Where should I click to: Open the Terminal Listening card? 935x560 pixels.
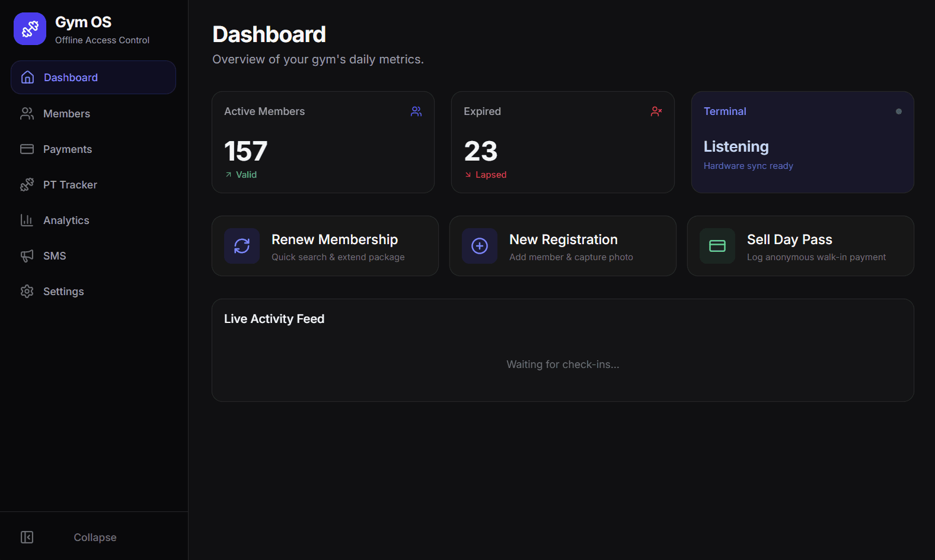point(803,142)
